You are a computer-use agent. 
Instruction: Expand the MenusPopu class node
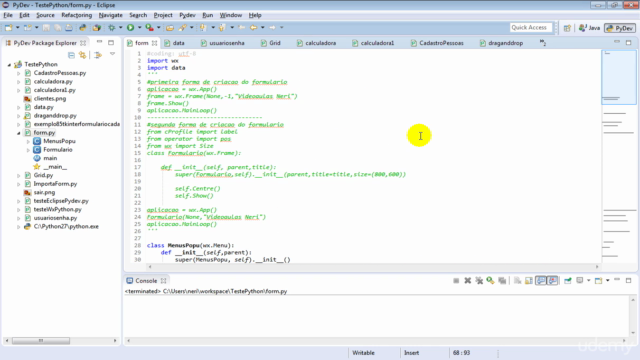tap(28, 141)
